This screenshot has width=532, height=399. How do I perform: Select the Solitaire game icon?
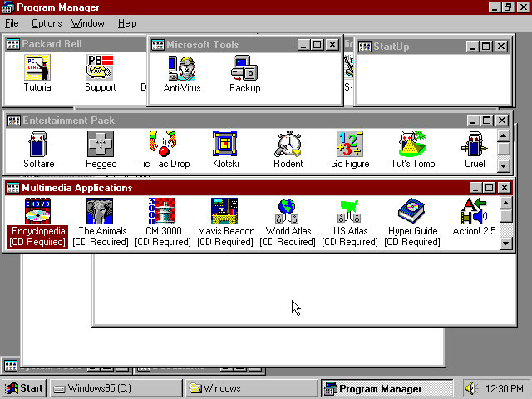[x=38, y=144]
